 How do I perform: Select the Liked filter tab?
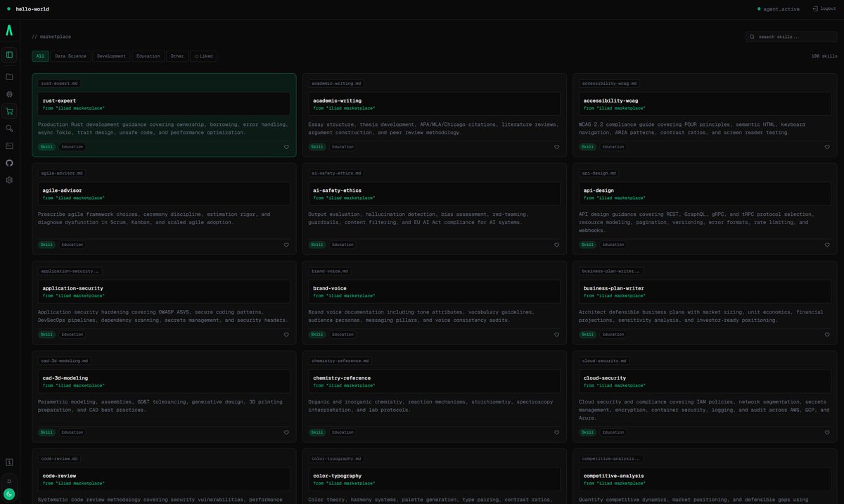pyautogui.click(x=203, y=56)
